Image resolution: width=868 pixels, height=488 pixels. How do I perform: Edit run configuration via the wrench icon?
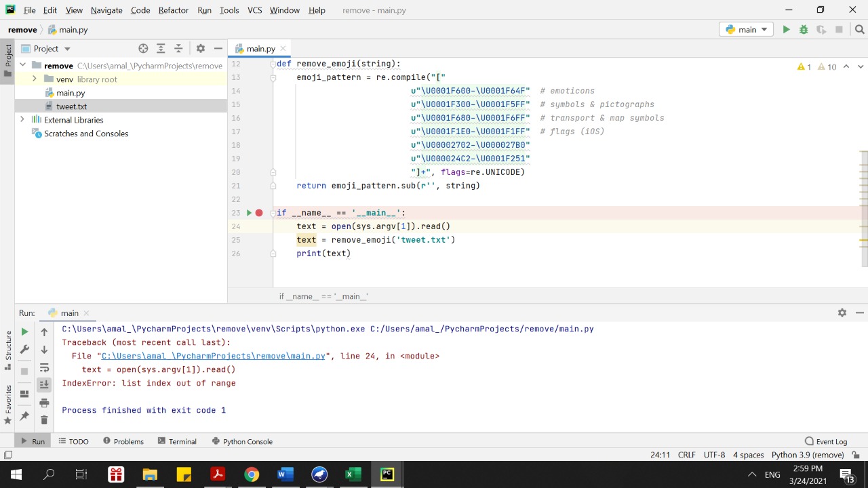pos(24,350)
